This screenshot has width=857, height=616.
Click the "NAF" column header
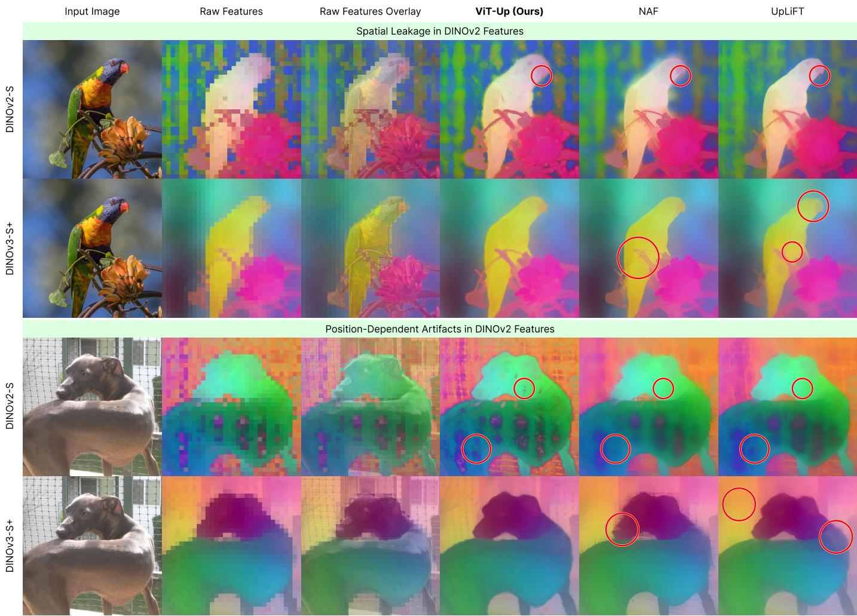pyautogui.click(x=648, y=11)
